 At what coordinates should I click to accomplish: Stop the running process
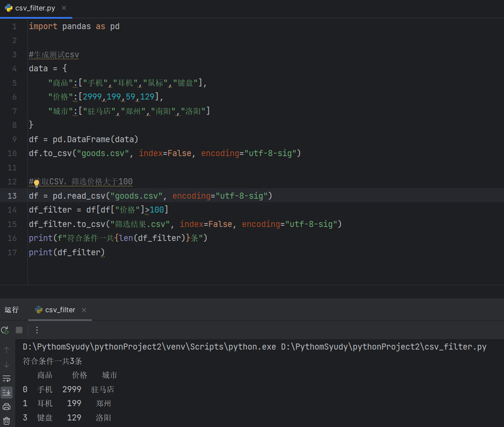click(20, 330)
